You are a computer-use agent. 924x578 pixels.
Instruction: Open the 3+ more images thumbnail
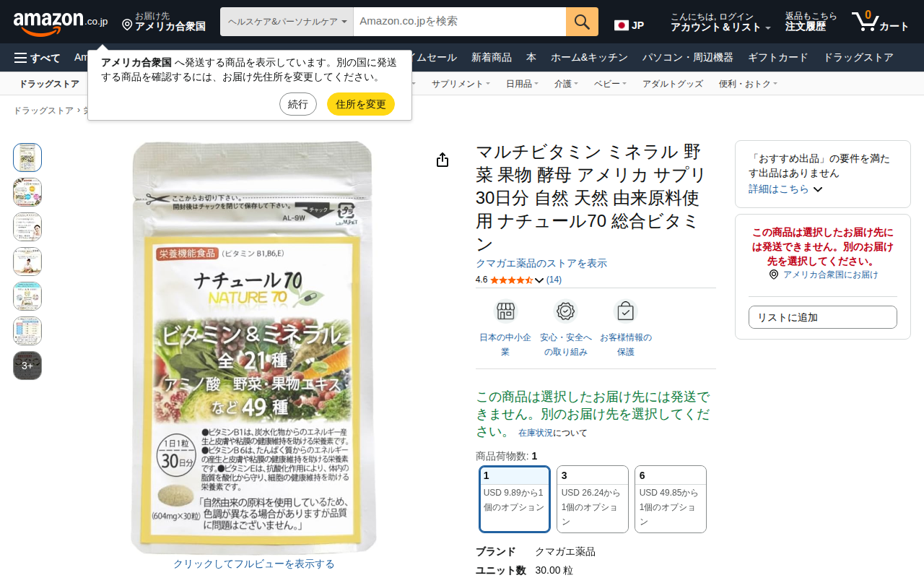click(27, 366)
